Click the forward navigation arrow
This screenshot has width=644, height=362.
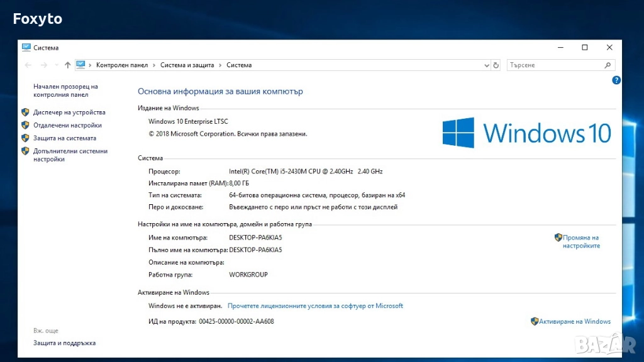[x=44, y=65]
